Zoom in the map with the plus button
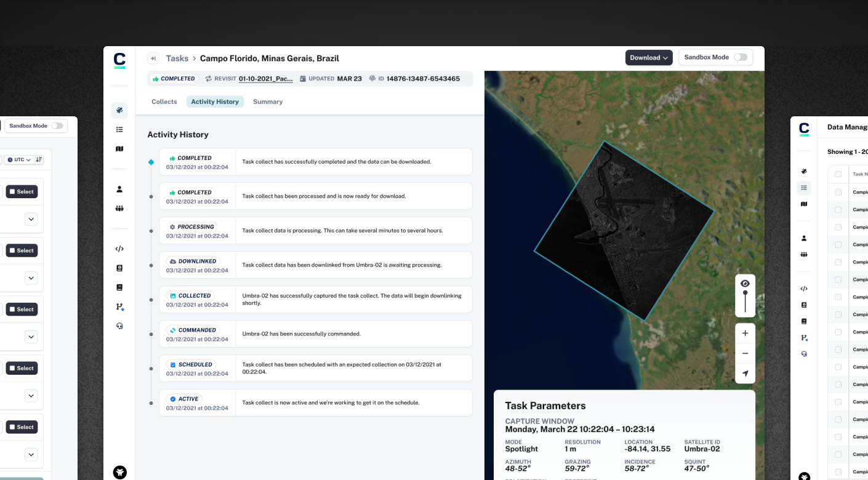Screen dimensions: 868x480 745,334
